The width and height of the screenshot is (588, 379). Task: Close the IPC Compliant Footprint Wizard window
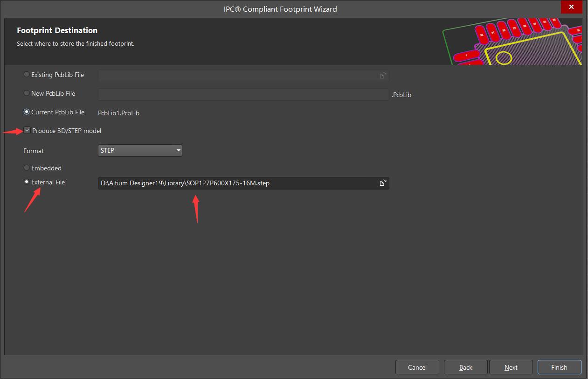571,7
